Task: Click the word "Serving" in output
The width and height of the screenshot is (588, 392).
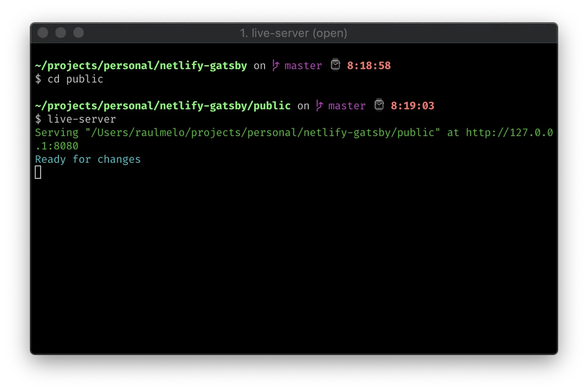Action: (x=57, y=133)
